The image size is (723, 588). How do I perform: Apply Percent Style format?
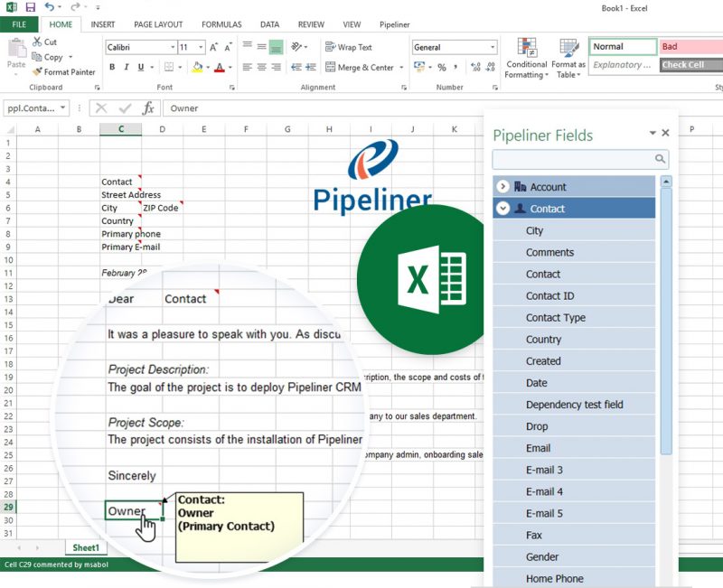(x=442, y=67)
